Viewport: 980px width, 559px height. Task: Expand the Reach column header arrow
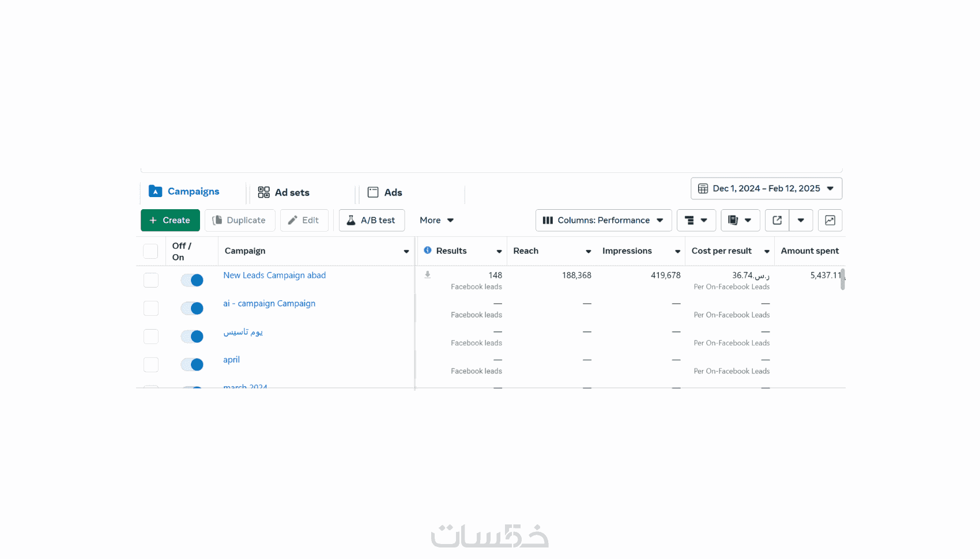[589, 252]
